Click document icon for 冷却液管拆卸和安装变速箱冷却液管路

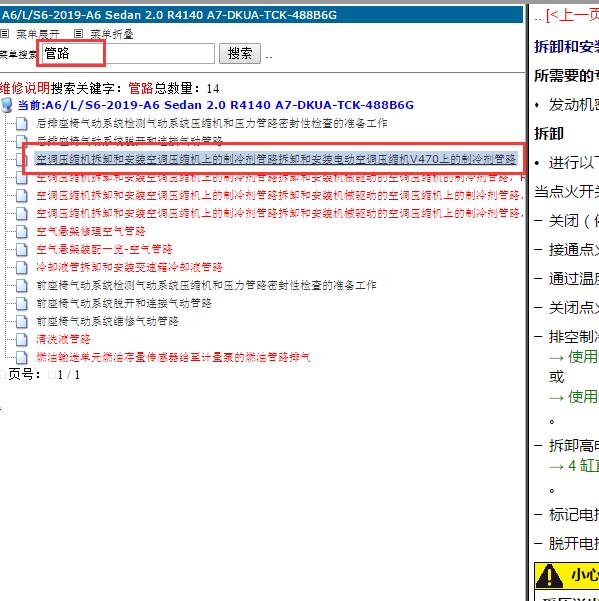[22, 268]
